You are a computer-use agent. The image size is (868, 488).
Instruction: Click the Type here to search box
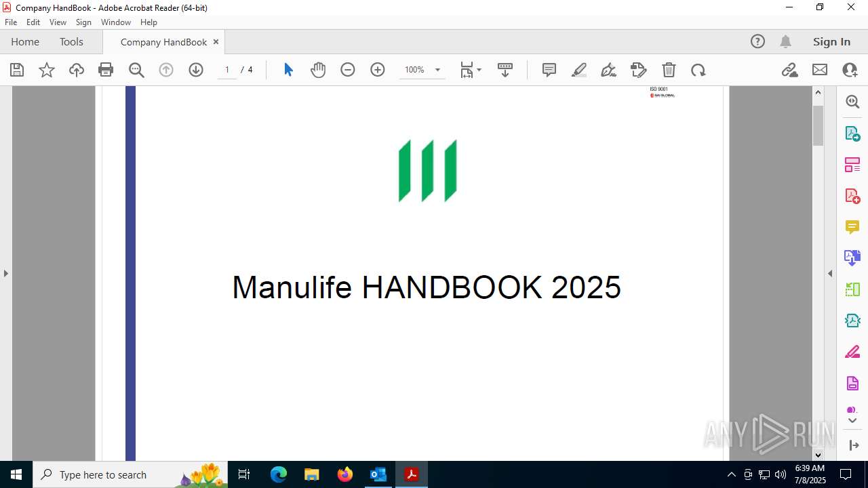(130, 474)
